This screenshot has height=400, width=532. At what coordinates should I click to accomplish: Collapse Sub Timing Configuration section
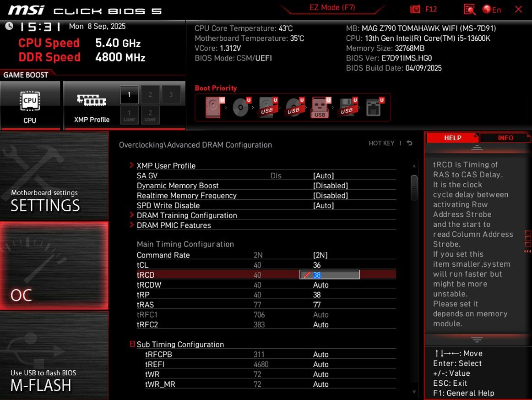point(132,344)
